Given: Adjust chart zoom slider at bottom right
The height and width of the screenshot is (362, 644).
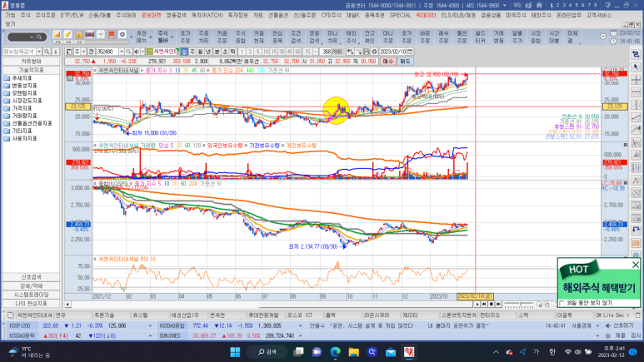Looking at the screenshot, I should point(519,304).
